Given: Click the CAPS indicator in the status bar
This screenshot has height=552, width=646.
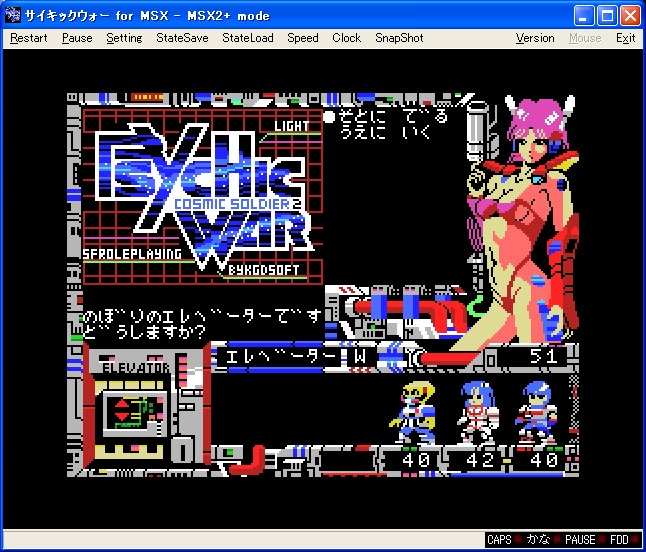Looking at the screenshot, I should tap(499, 540).
